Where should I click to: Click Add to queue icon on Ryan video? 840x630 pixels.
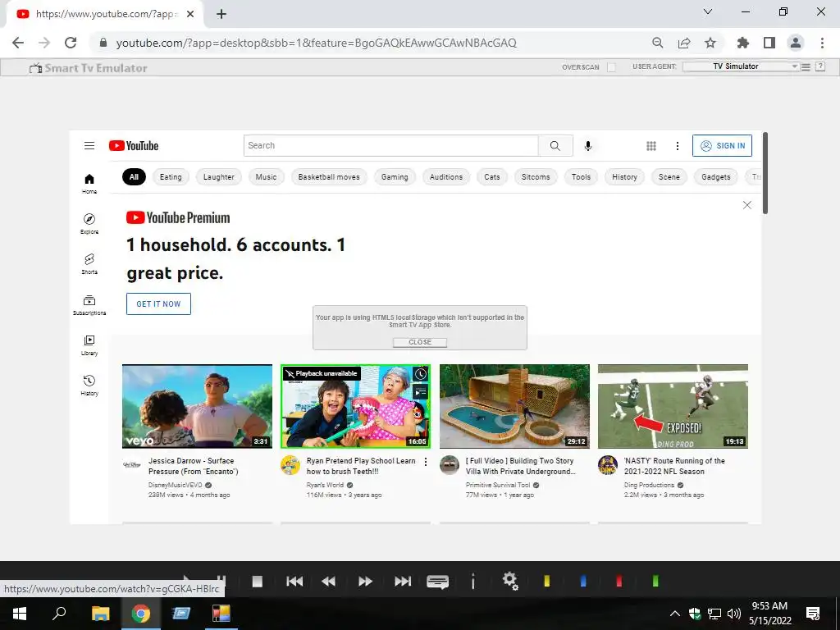point(421,391)
